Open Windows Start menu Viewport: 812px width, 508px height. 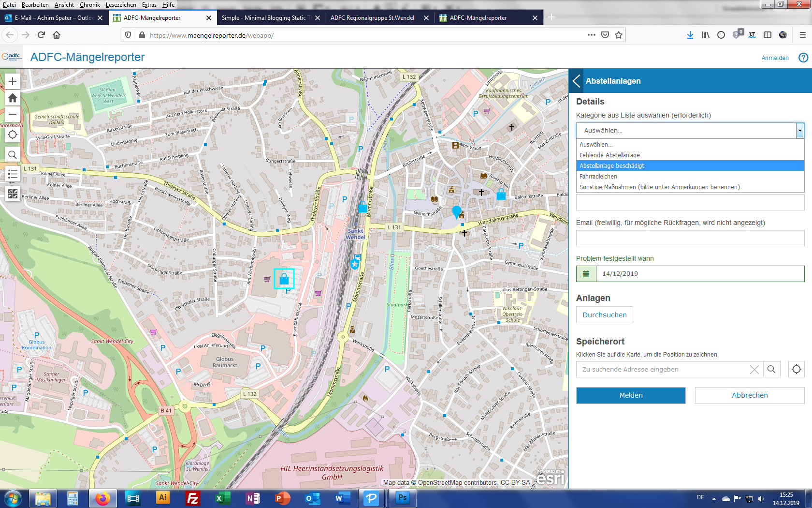(12, 498)
